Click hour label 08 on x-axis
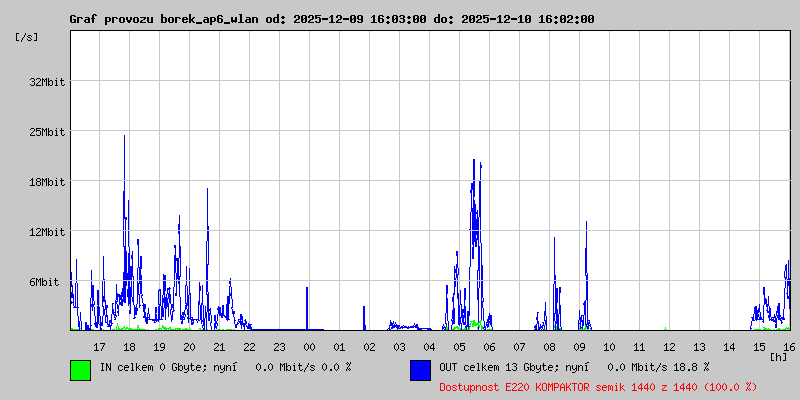Image resolution: width=800 pixels, height=400 pixels. click(x=549, y=347)
